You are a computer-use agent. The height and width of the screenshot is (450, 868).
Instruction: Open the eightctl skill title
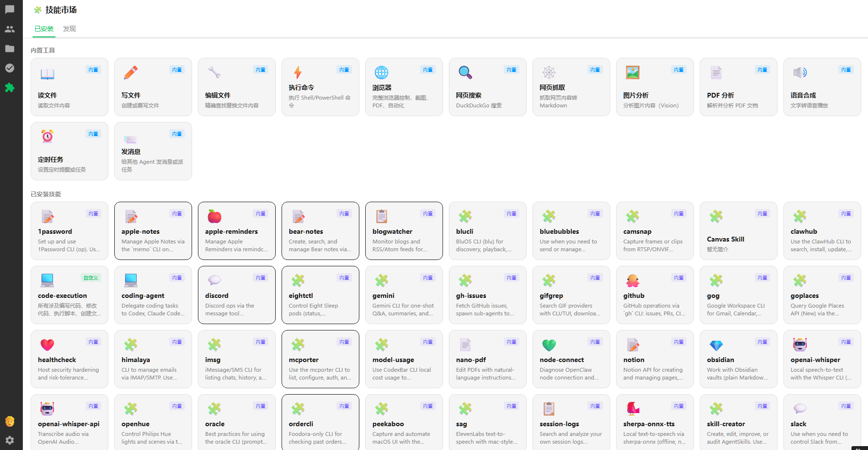(x=301, y=296)
